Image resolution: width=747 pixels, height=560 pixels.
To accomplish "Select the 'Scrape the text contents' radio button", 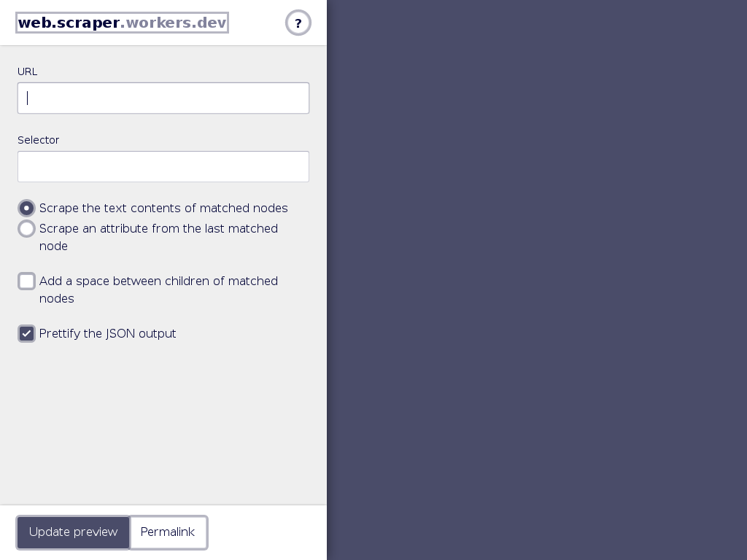I will [27, 208].
